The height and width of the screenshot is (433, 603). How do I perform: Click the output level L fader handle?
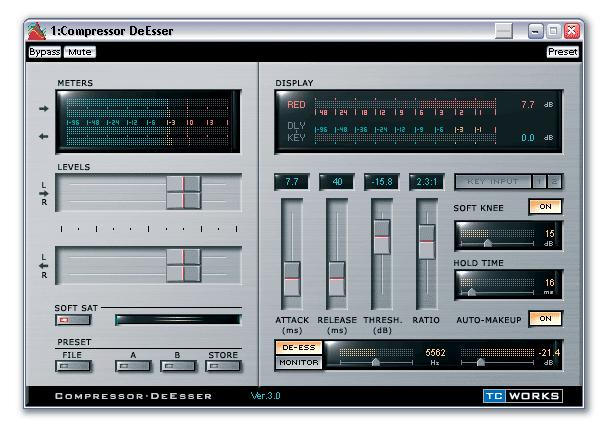point(184,256)
